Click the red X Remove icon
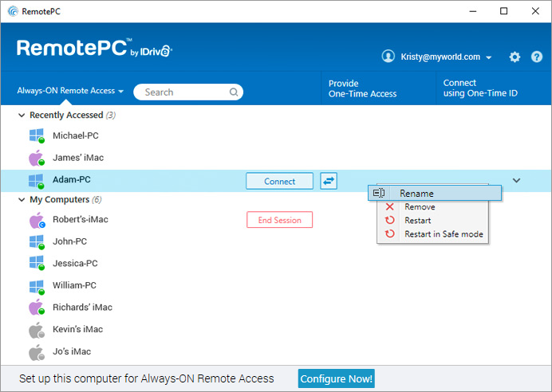This screenshot has width=552, height=392. click(390, 206)
